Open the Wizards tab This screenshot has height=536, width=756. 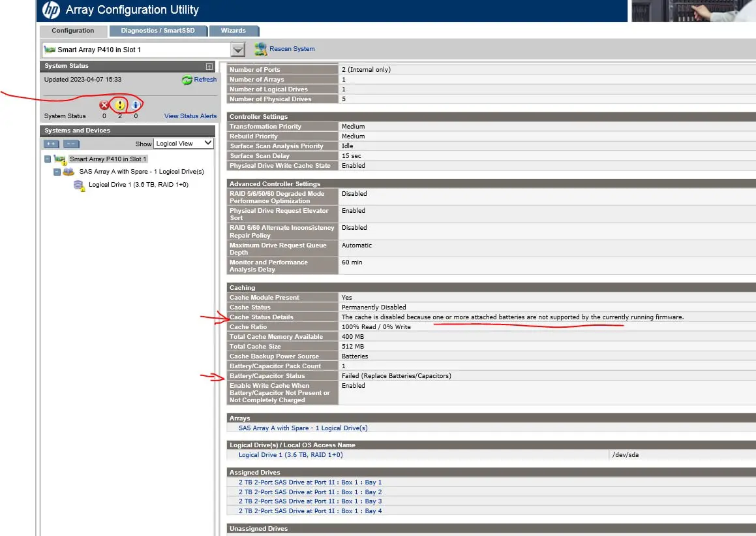click(x=234, y=31)
